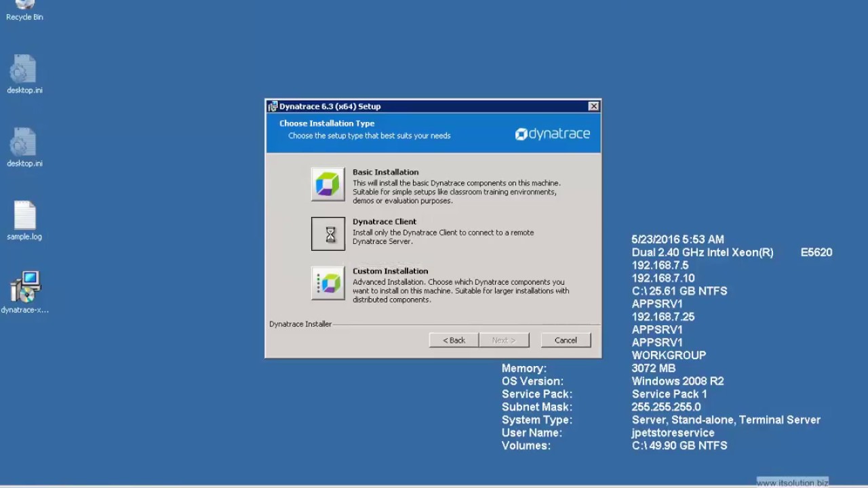The height and width of the screenshot is (488, 868).
Task: Click the greyed-out Next > button
Action: pyautogui.click(x=504, y=340)
